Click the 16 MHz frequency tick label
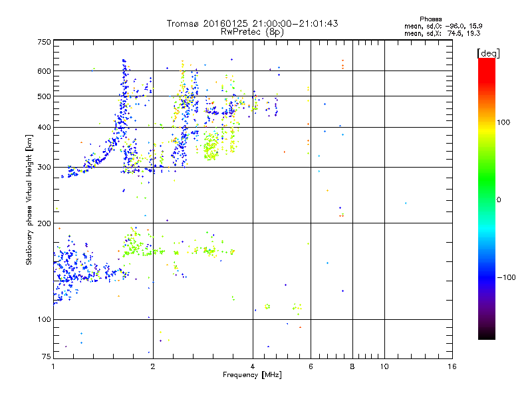The image size is (532, 399). click(x=452, y=366)
